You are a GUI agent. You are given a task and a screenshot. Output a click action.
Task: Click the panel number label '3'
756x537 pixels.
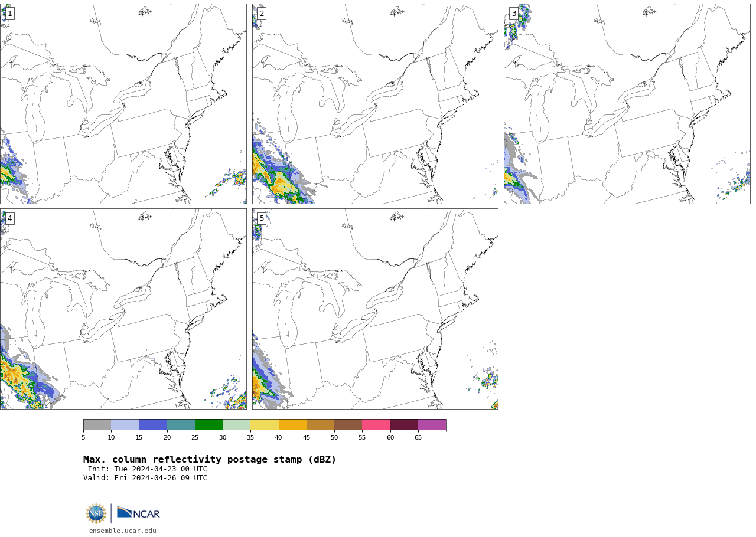click(x=514, y=14)
